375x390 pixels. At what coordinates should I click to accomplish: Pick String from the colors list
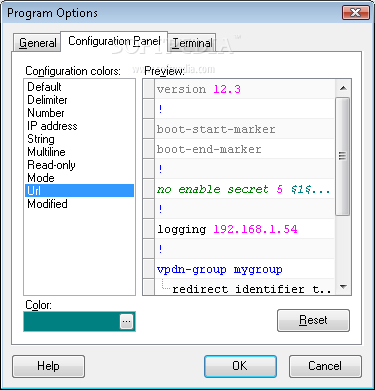pos(79,139)
